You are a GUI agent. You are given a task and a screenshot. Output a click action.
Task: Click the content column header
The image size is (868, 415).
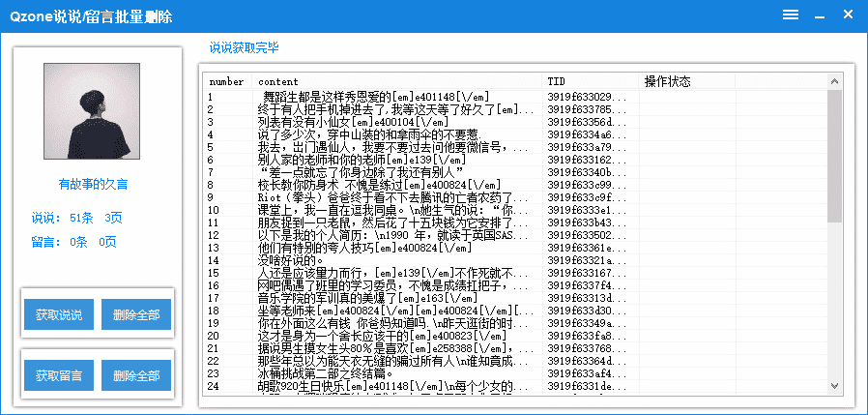396,81
